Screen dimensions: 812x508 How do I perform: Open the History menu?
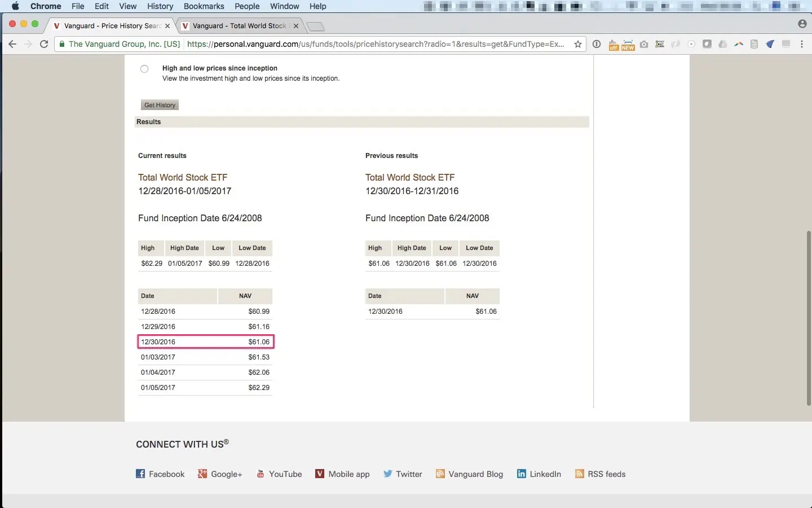point(160,6)
